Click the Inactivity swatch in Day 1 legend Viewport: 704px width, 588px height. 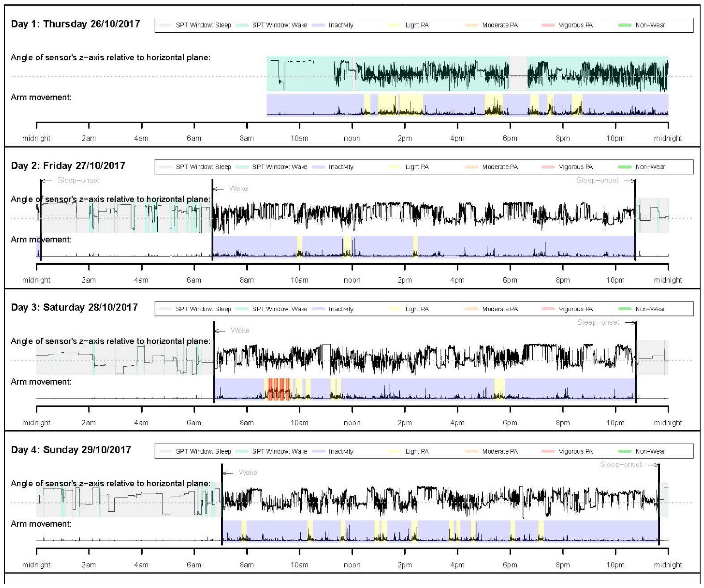[x=318, y=25]
